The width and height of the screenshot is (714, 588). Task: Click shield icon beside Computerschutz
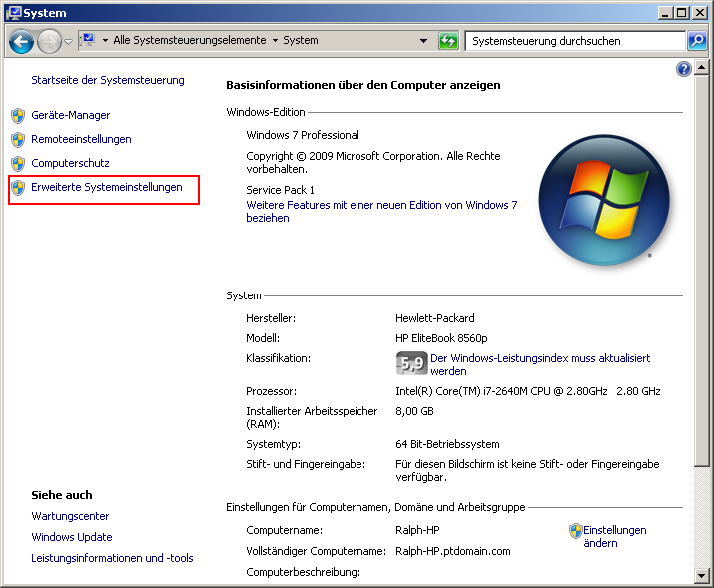click(x=18, y=164)
